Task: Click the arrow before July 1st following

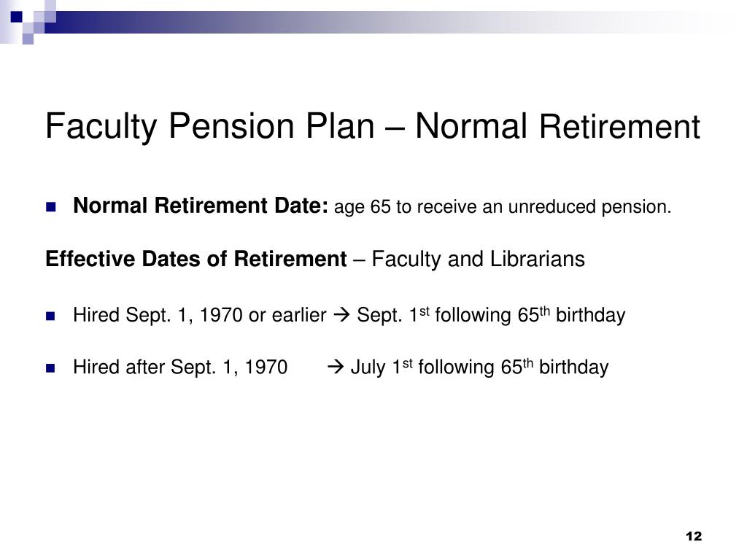Action: click(x=336, y=367)
